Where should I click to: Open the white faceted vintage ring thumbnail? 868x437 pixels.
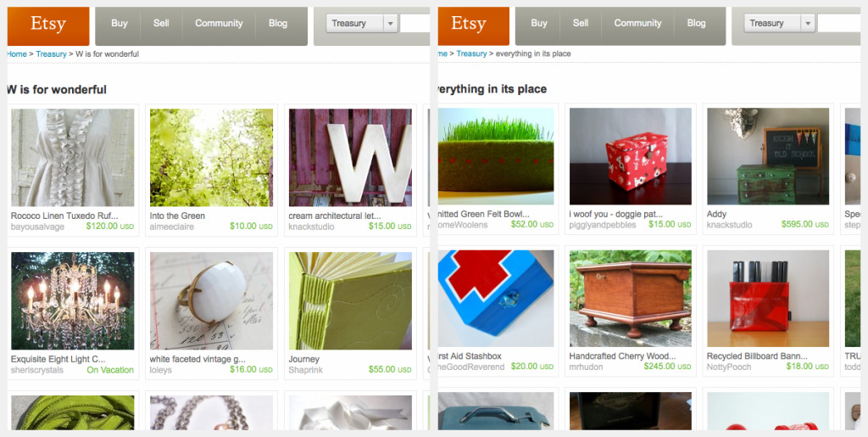[211, 300]
